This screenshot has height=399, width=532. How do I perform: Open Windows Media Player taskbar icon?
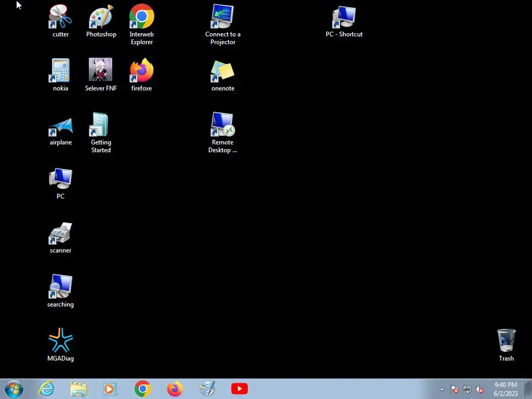[110, 389]
